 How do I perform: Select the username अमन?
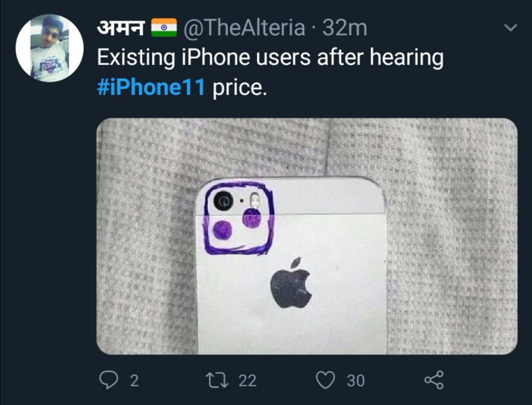click(x=121, y=29)
